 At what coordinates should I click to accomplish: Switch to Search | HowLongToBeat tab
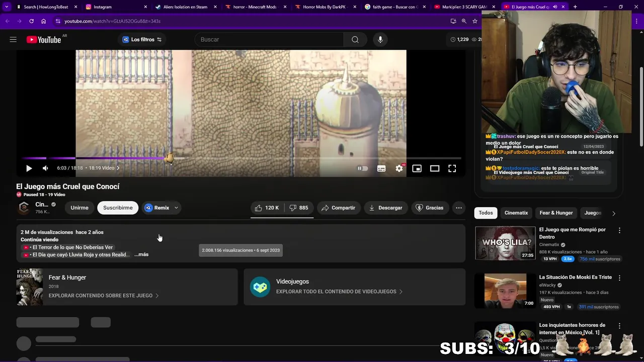click(x=46, y=7)
